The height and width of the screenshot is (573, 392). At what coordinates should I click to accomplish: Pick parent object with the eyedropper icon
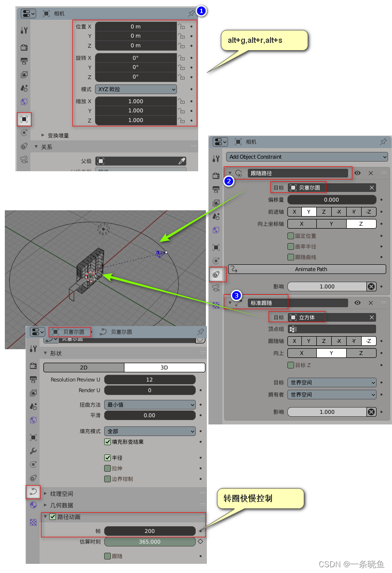pyautogui.click(x=182, y=161)
